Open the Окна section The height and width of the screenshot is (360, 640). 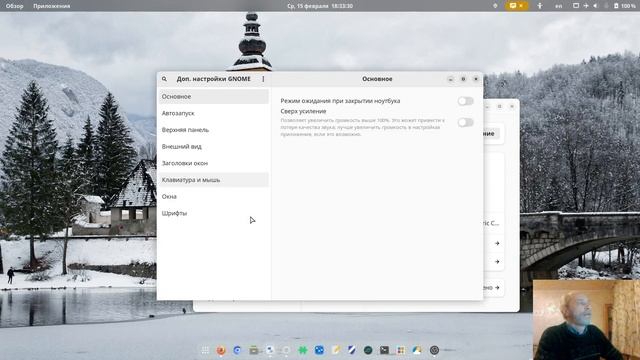[x=213, y=196]
